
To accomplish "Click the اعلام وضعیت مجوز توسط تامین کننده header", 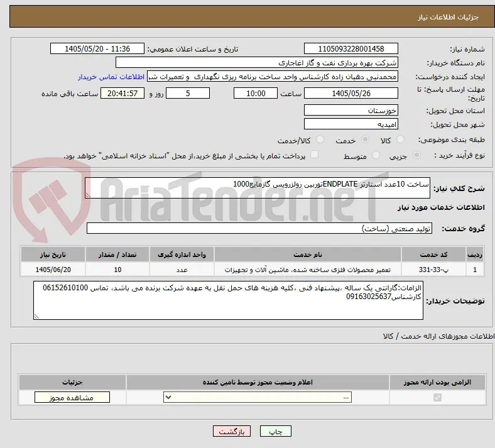I will [x=258, y=382].
